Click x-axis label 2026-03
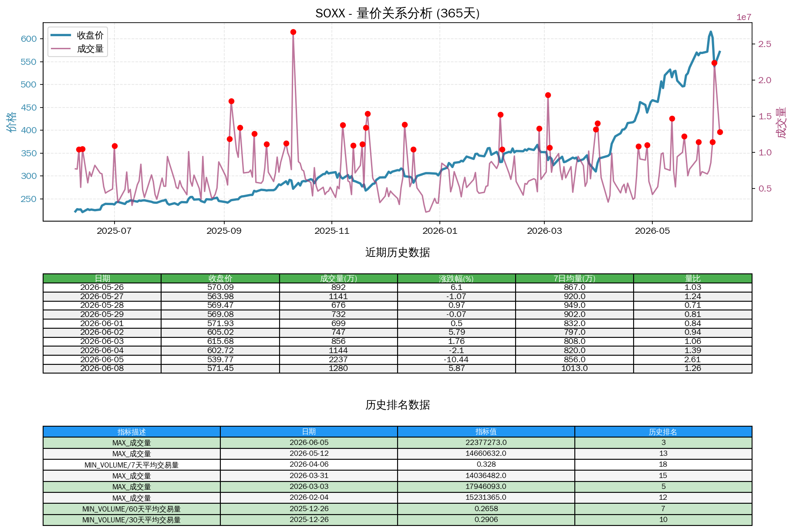Screen dimensions: 793x532 coord(544,231)
